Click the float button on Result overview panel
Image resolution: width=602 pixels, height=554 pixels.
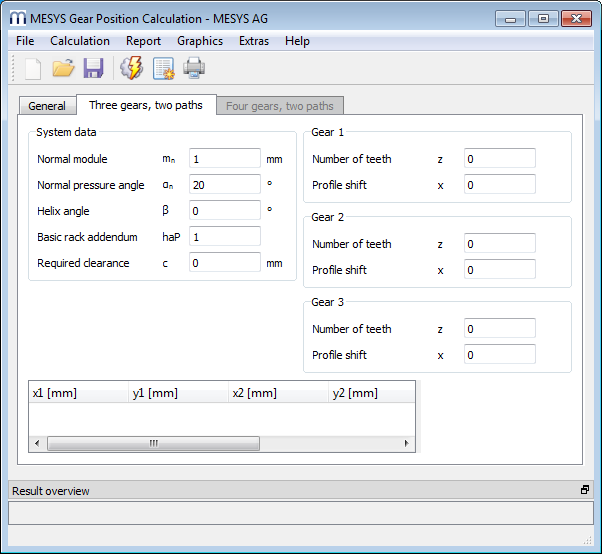(x=585, y=490)
